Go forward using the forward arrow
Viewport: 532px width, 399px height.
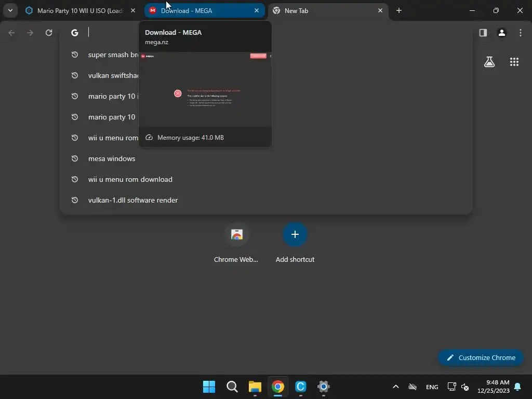30,33
